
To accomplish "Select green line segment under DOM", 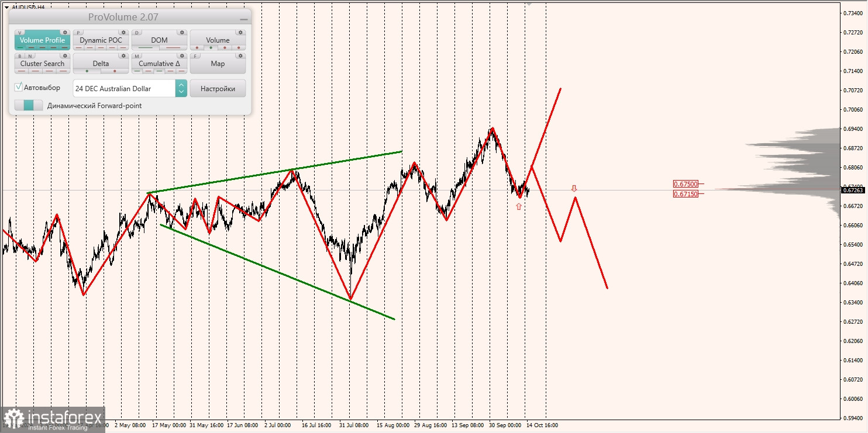I will (x=146, y=47).
